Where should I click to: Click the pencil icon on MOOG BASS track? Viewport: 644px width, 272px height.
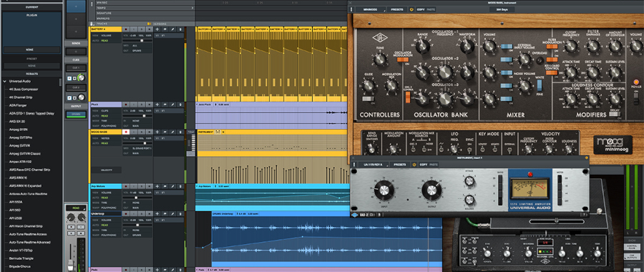pos(173,132)
